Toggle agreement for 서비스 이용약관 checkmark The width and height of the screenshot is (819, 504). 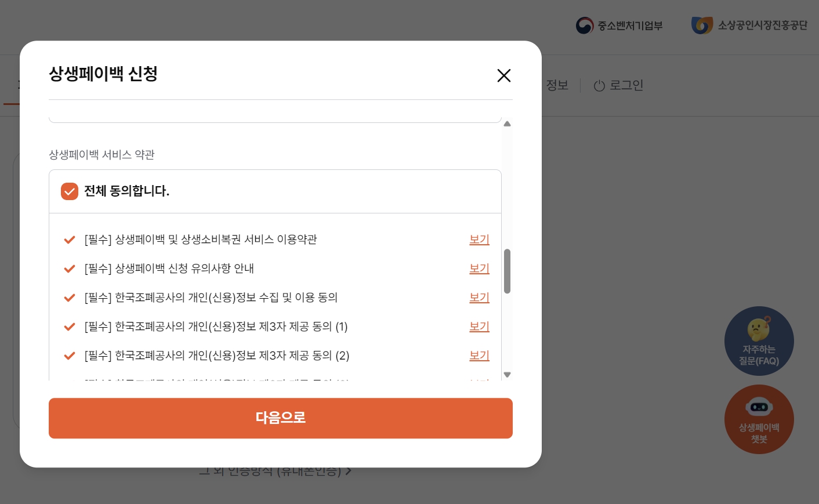pos(70,240)
